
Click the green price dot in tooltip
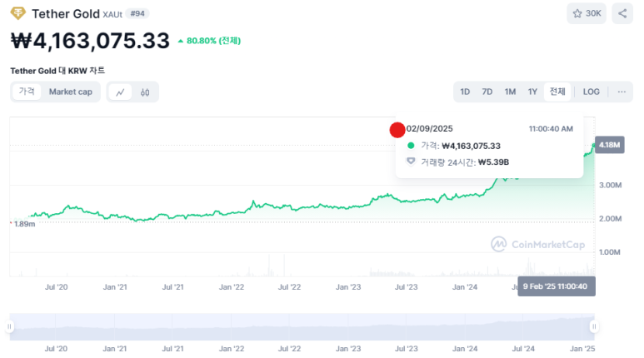(411, 146)
